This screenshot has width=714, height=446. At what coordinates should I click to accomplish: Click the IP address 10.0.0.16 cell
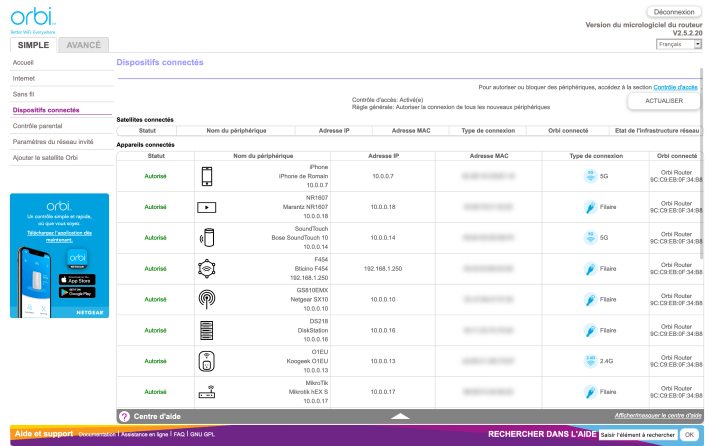[383, 331]
